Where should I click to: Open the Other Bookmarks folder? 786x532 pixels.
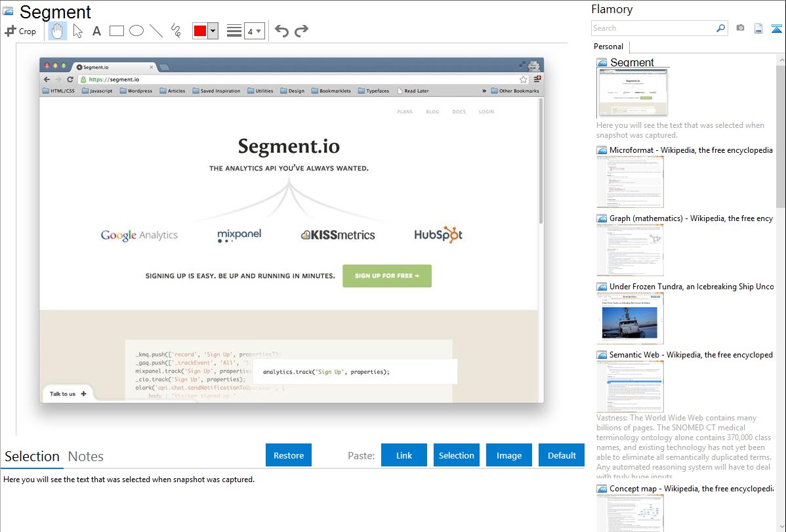(515, 91)
